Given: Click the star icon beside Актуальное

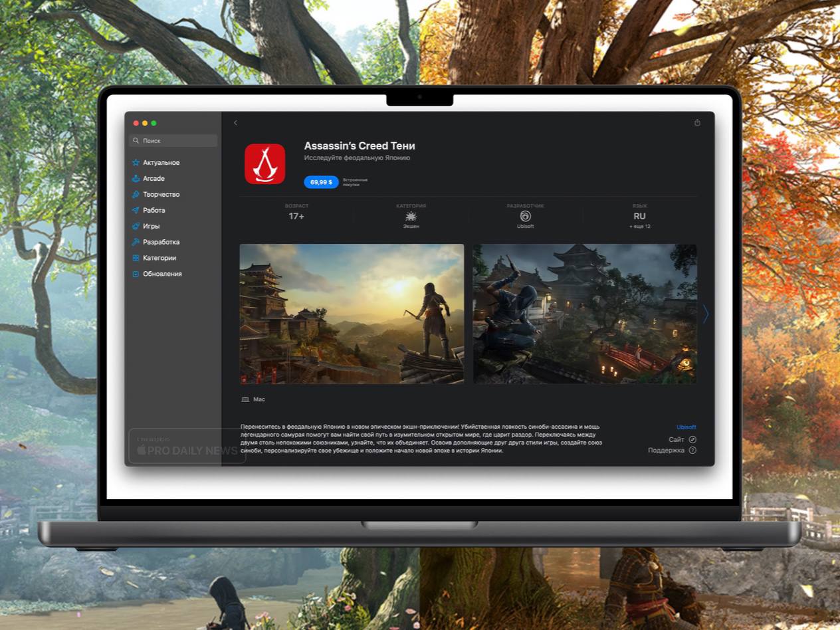Looking at the screenshot, I should click(x=136, y=163).
